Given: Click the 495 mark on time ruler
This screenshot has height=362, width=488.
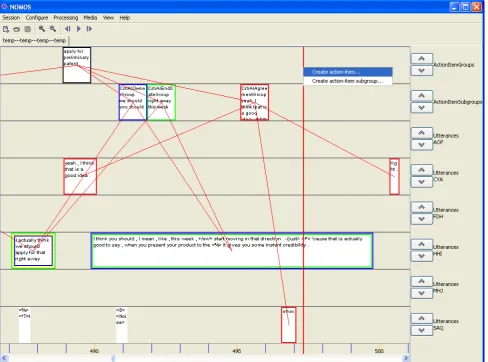Looking at the screenshot, I should [236, 351].
